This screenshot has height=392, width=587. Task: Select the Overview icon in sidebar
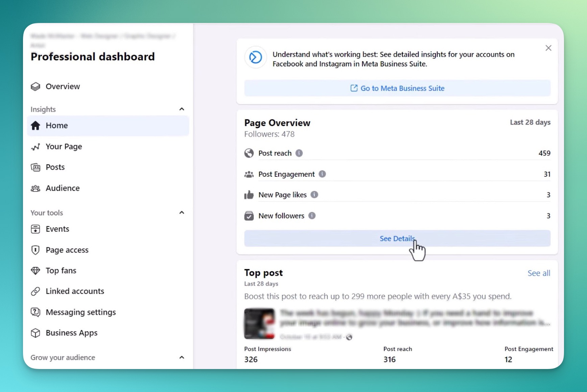click(36, 87)
